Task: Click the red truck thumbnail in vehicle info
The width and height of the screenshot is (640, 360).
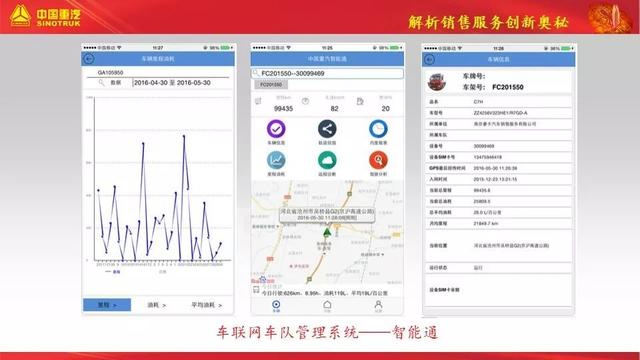Action: click(437, 82)
